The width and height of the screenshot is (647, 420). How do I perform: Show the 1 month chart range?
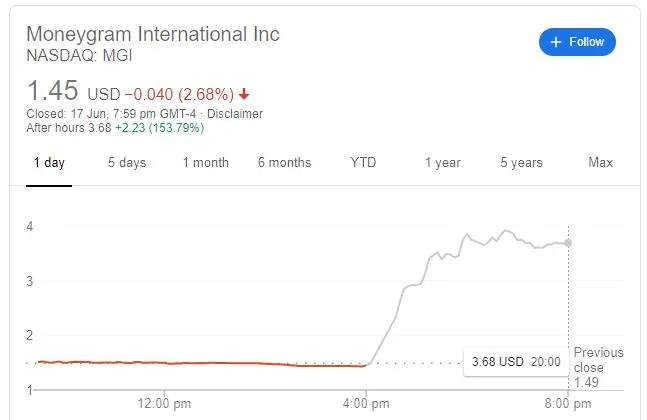(x=205, y=162)
